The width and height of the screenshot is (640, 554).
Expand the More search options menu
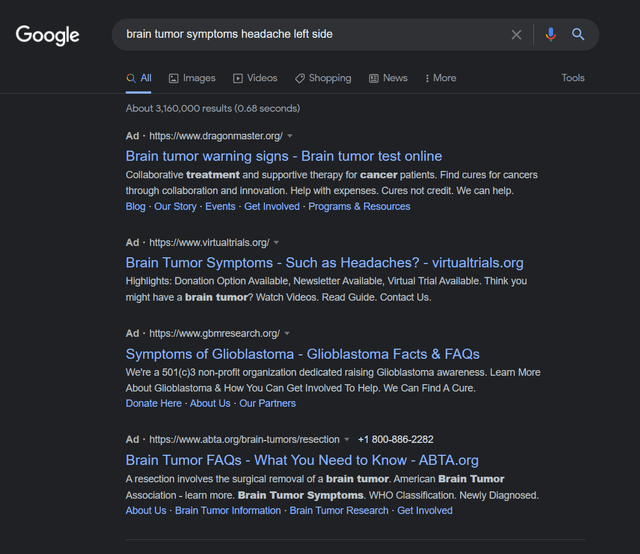coord(440,78)
